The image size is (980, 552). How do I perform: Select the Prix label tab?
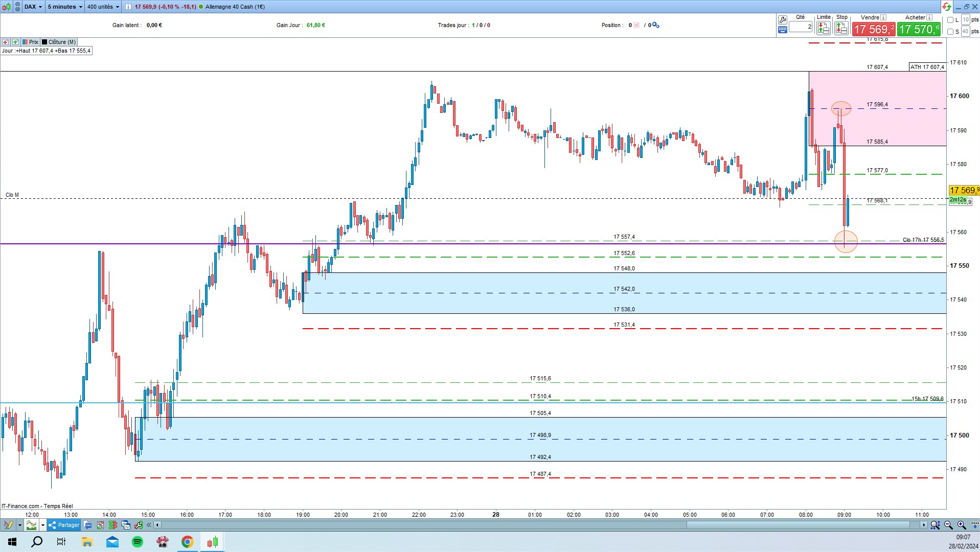pyautogui.click(x=31, y=42)
